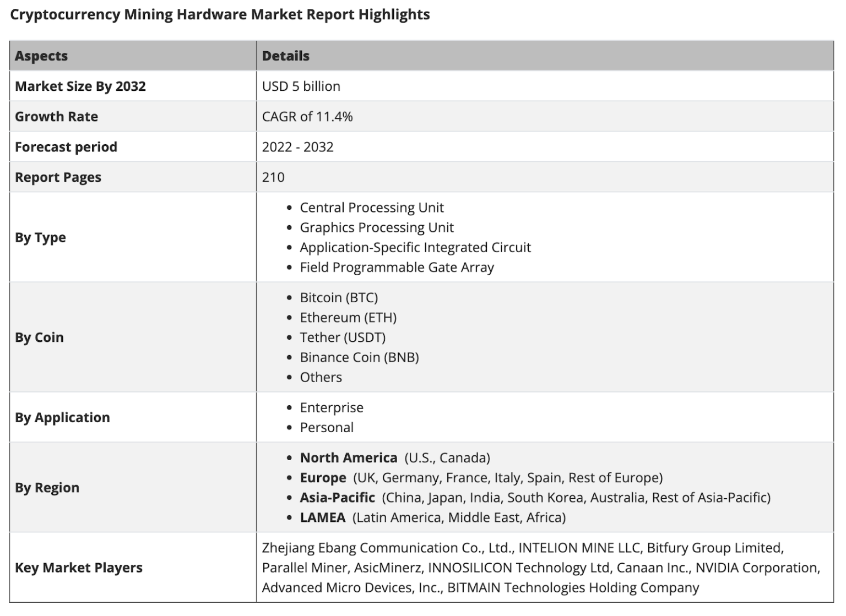The image size is (846, 616).
Task: Select 'Tether (USDT)' list item
Action: [x=343, y=337]
